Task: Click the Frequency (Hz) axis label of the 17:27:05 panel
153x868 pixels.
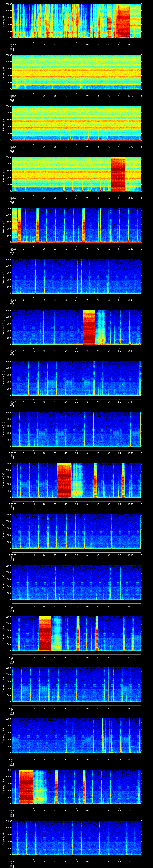Action: click(3, 21)
